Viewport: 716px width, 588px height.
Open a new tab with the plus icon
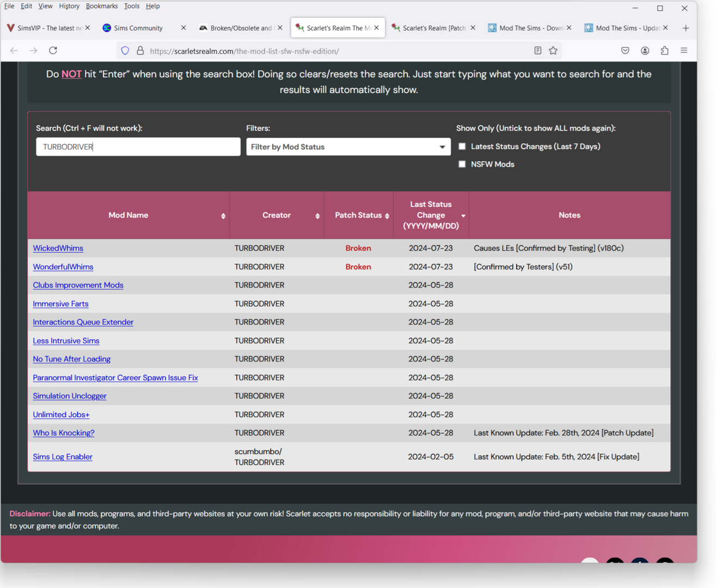pos(686,28)
